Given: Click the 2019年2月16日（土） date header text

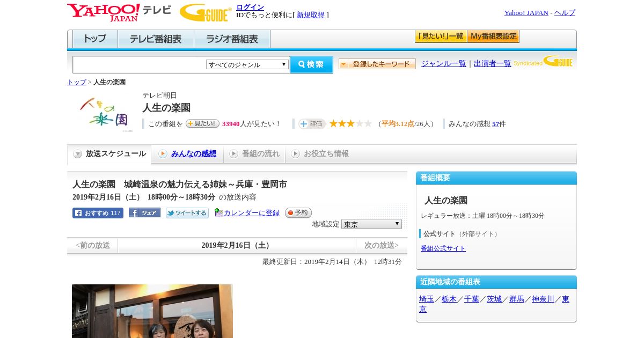Looking at the screenshot, I should tap(237, 245).
